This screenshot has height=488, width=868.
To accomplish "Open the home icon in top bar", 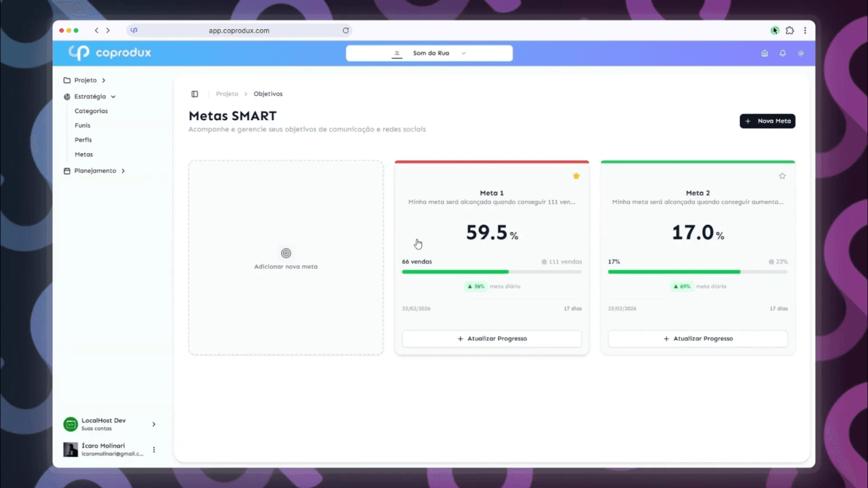I will [764, 53].
